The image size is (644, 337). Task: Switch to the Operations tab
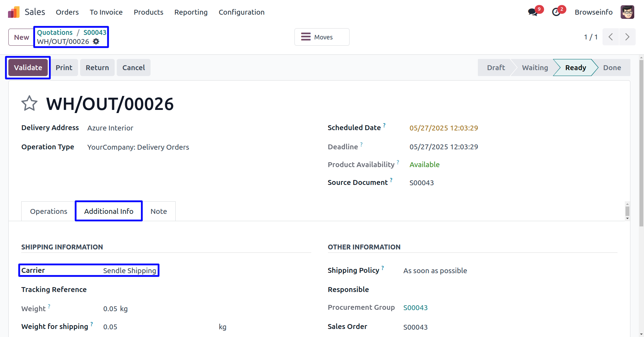coord(48,211)
